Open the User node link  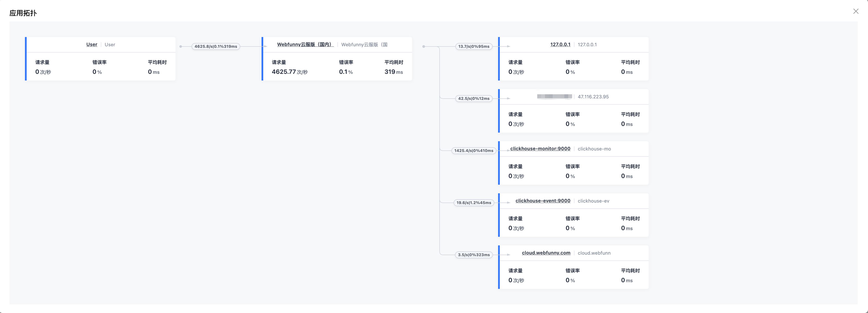(92, 45)
